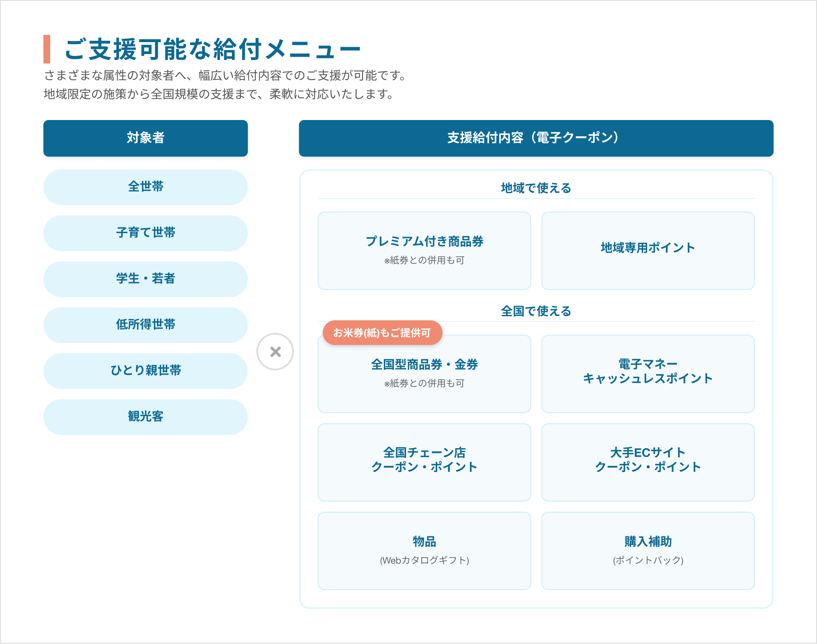Image resolution: width=817 pixels, height=644 pixels.
Task: Enable the 子育て世帯 option
Action: (x=145, y=233)
